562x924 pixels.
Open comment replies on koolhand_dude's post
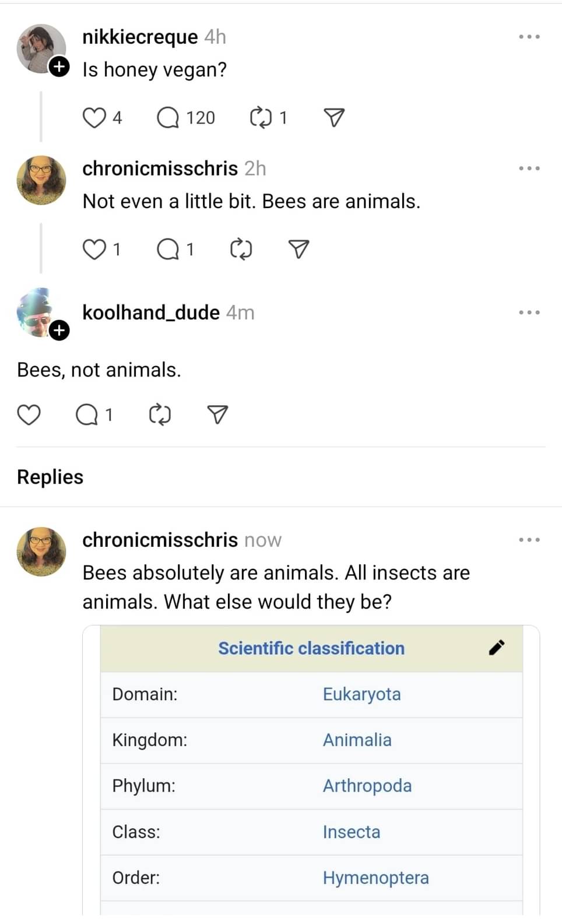coord(87,414)
